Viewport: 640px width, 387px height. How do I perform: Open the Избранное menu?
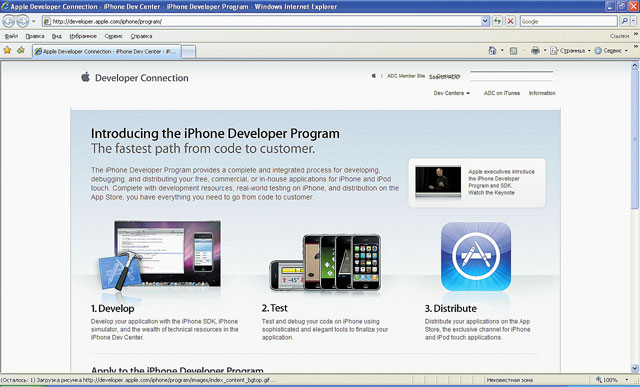point(83,36)
